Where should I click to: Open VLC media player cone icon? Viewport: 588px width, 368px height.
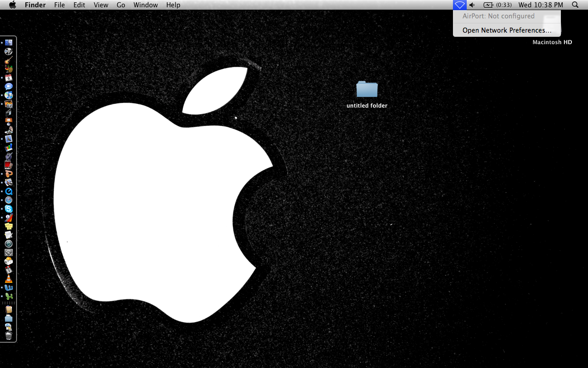click(x=8, y=279)
